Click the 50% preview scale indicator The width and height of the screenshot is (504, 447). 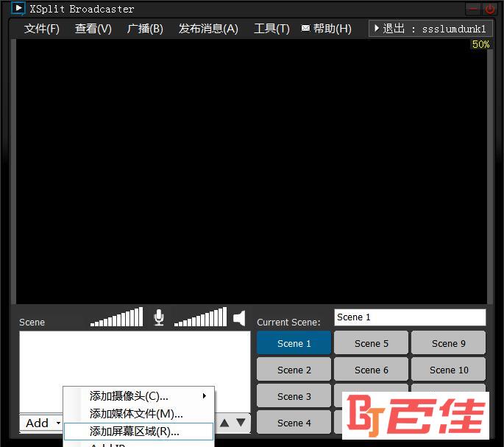pos(480,44)
